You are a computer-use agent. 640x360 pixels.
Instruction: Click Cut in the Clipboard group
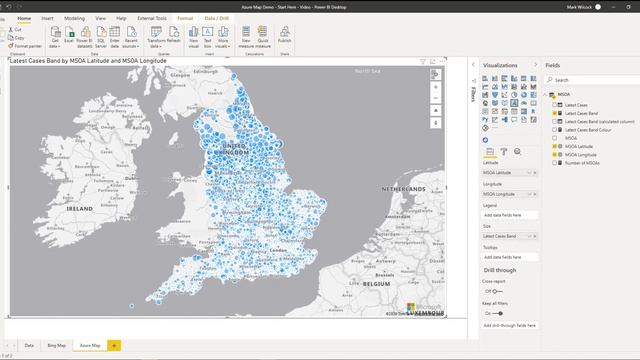pos(15,29)
